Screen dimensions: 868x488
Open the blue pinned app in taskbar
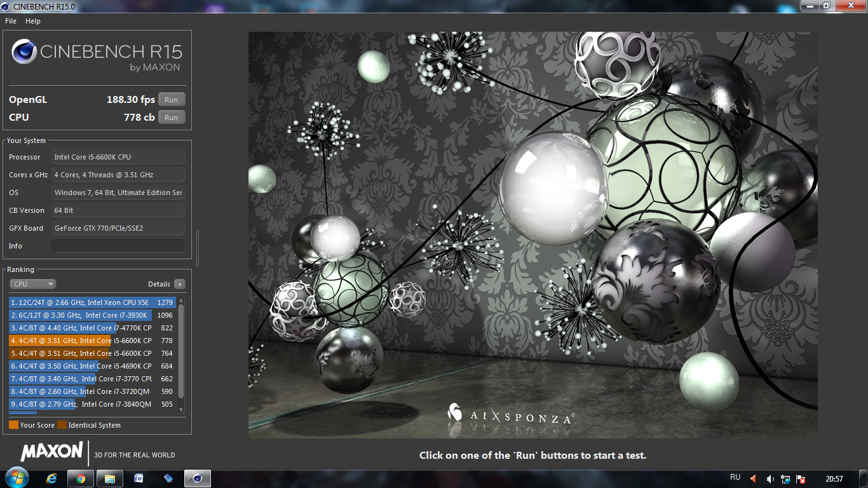pyautogui.click(x=168, y=478)
